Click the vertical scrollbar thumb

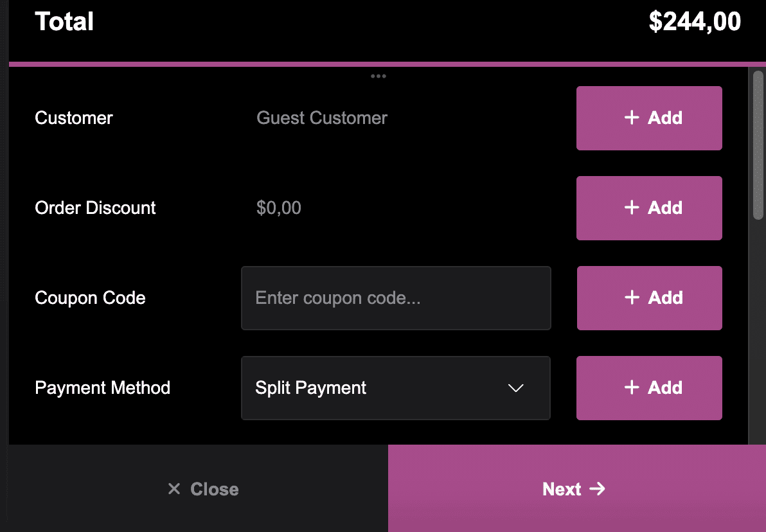click(758, 145)
